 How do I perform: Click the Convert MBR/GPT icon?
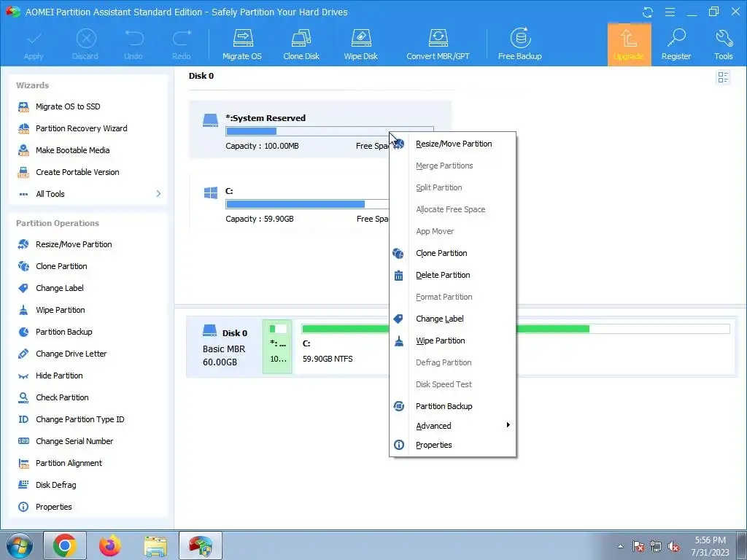click(x=438, y=44)
